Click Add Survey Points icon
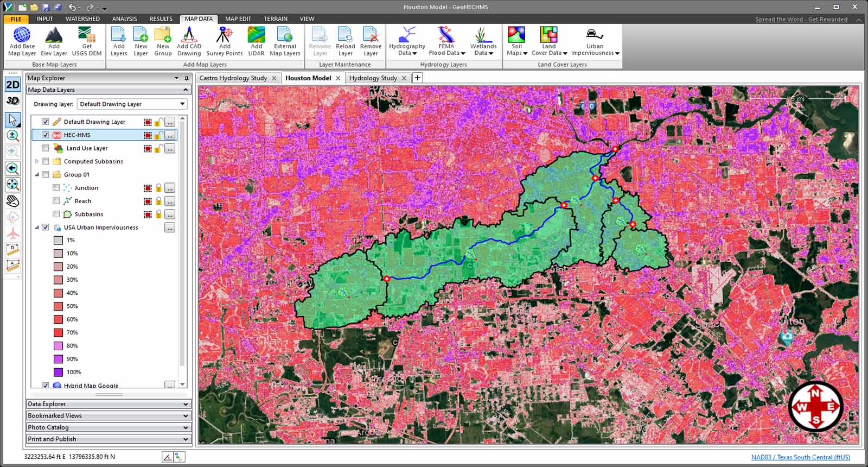Image resolution: width=868 pixels, height=467 pixels. 224,41
